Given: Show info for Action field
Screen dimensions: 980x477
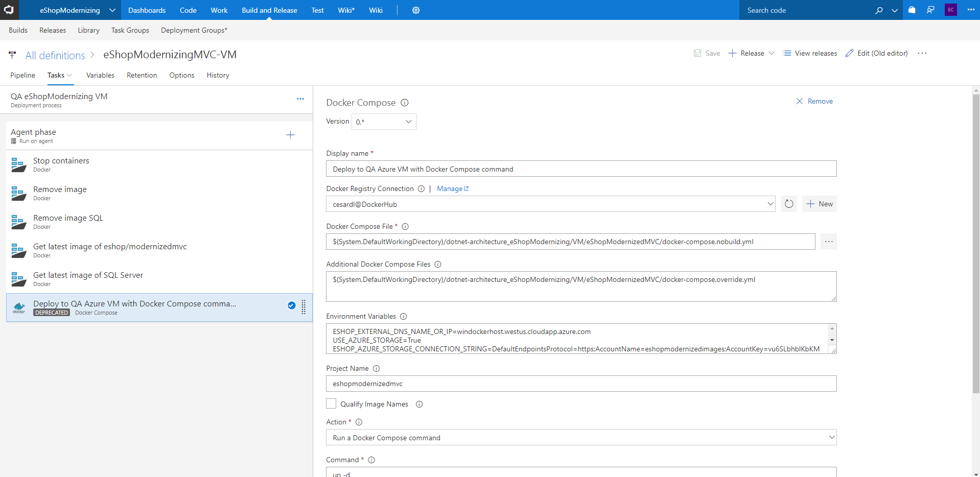Looking at the screenshot, I should (359, 422).
